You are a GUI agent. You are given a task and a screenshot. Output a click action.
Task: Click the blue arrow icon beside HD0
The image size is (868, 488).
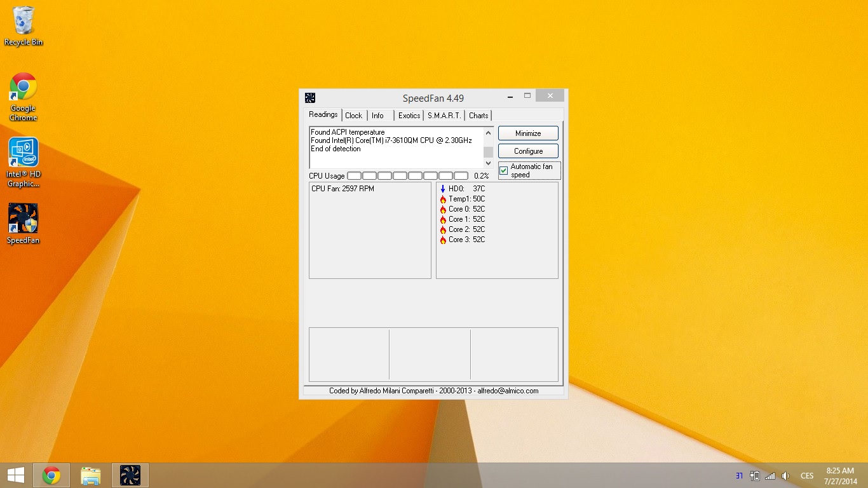(x=443, y=189)
